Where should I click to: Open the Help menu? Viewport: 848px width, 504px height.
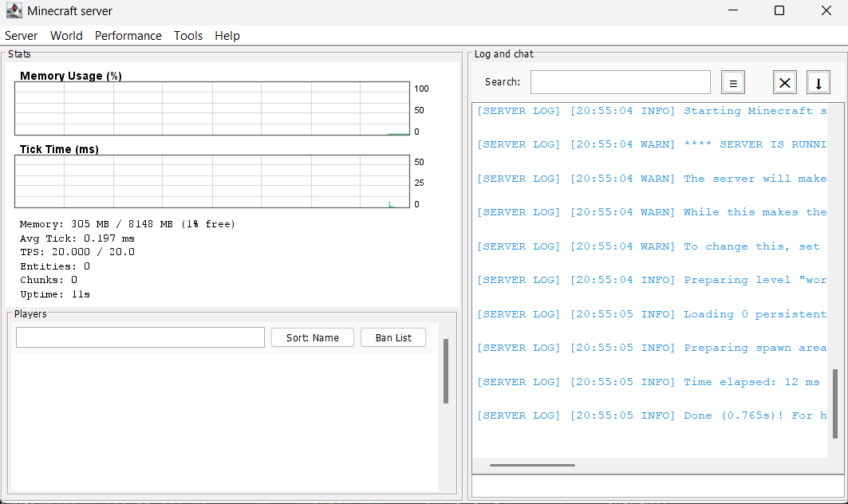tap(227, 36)
